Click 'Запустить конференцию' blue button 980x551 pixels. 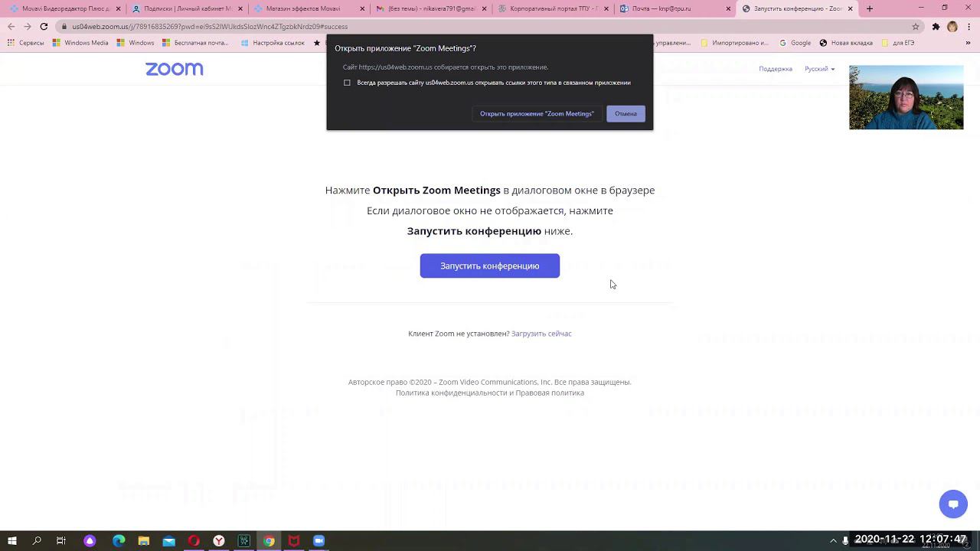click(490, 266)
